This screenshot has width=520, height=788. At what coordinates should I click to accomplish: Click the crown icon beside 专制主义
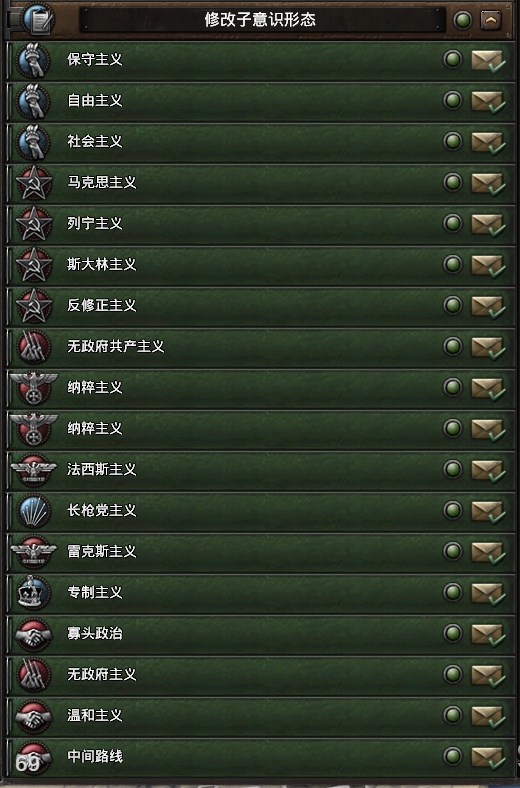[34, 593]
